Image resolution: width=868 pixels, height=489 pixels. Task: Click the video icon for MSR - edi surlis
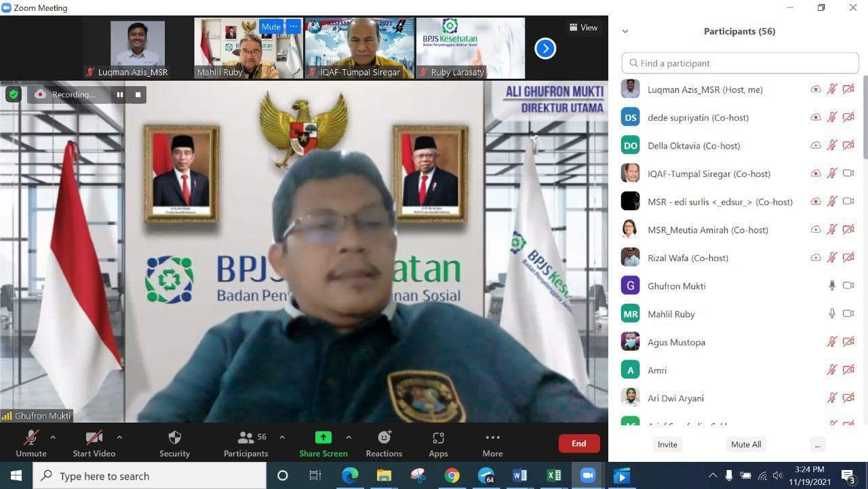[x=848, y=201]
